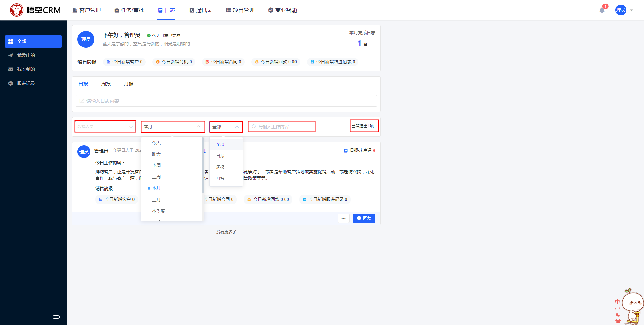Image resolution: width=644 pixels, height=325 pixels.
Task: Click the large 理员 avatar in greeting card
Action: 86,39
